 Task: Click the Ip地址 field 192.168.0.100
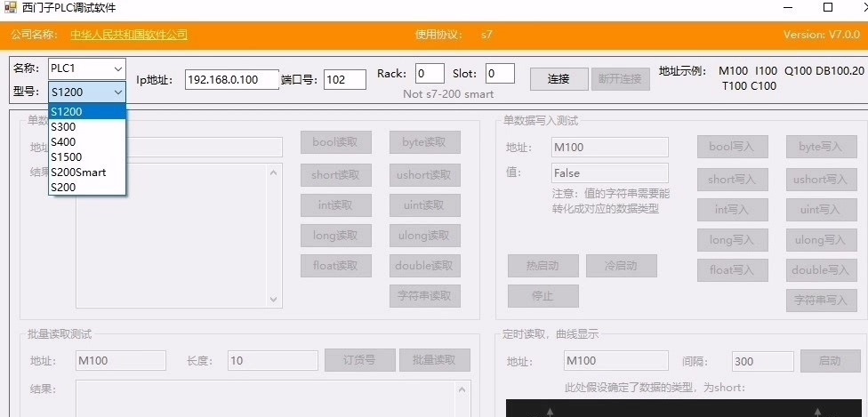click(231, 80)
